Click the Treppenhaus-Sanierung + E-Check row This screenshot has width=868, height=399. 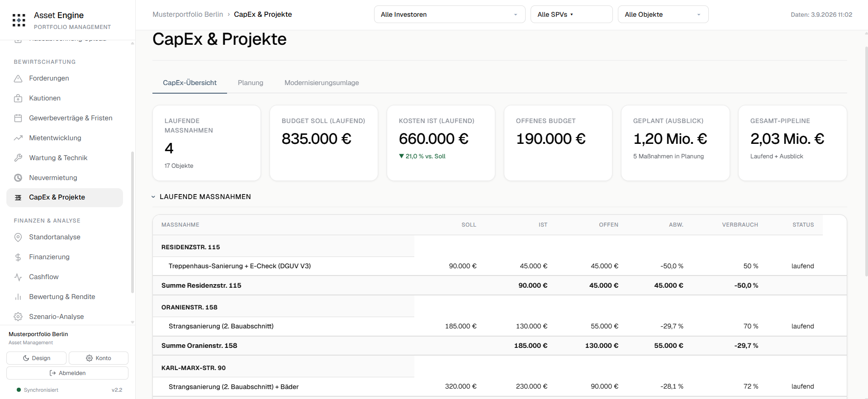500,266
